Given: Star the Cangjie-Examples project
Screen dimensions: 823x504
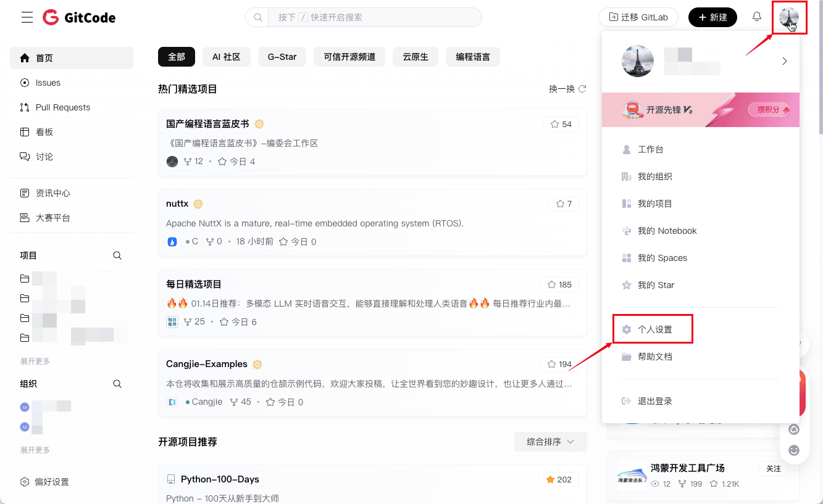Looking at the screenshot, I should 559,364.
